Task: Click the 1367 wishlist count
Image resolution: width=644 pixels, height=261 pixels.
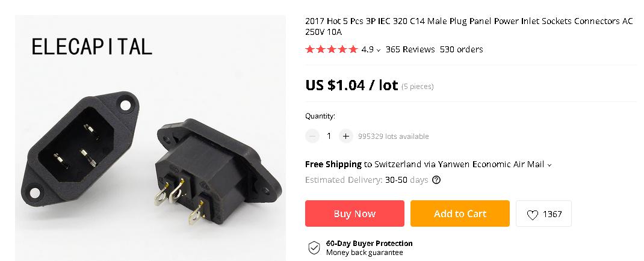Action: 552,214
